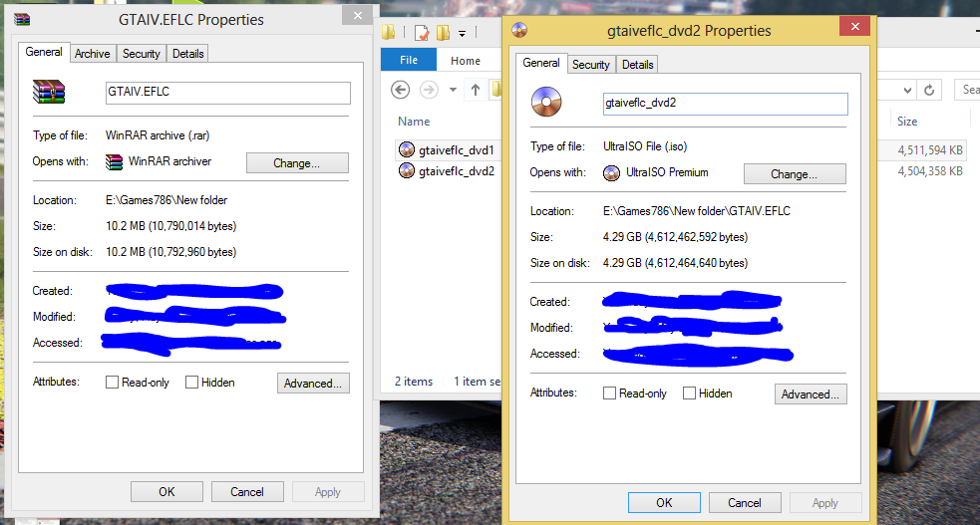Select the gtaiveflc_dvd2 file name
Viewport: 980px width, 525px height.
click(457, 171)
